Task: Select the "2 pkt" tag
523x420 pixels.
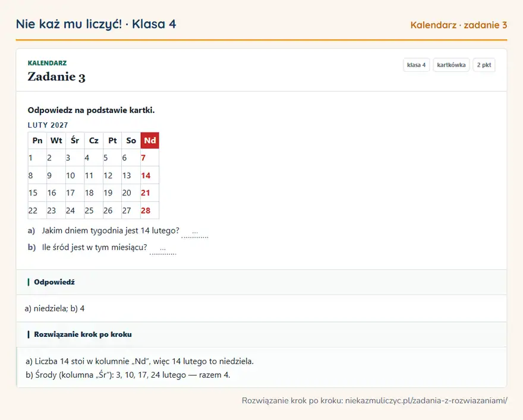Action: [x=484, y=65]
